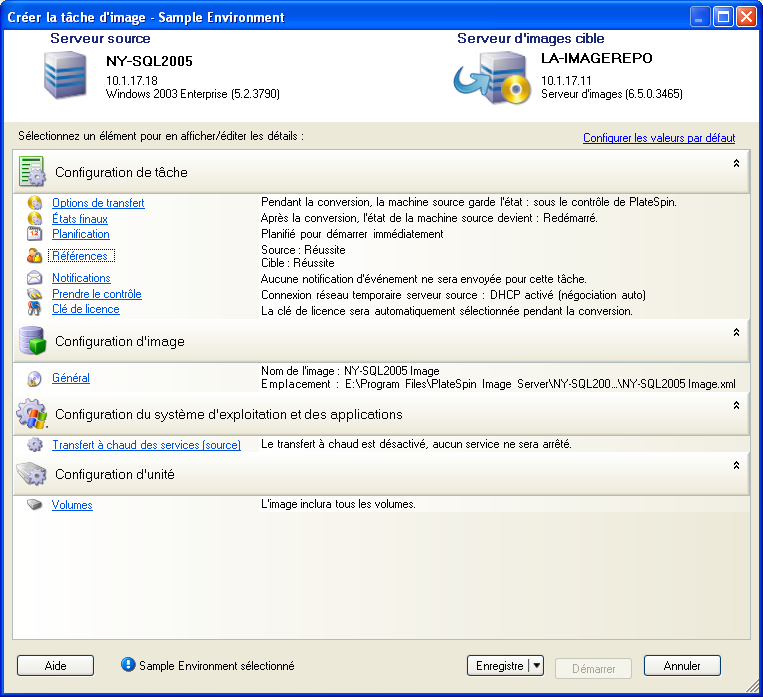Click the source IP 10.1.17.18 text
The height and width of the screenshot is (697, 763).
coord(132,81)
